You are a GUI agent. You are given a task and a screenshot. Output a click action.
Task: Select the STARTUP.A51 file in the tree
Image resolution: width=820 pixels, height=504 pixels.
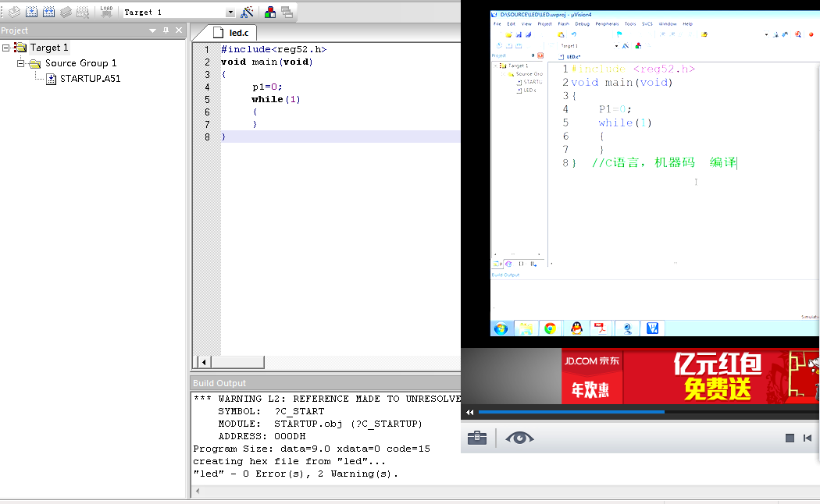click(x=90, y=78)
